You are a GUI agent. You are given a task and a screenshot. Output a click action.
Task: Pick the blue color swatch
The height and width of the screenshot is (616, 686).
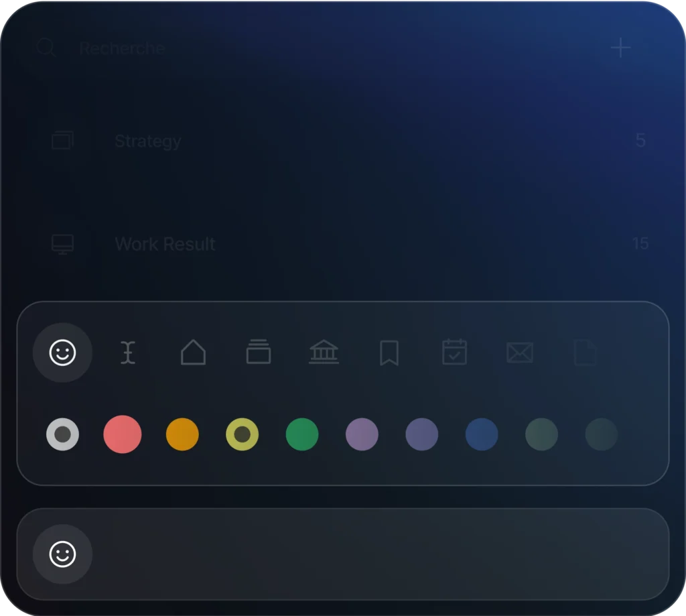(482, 434)
